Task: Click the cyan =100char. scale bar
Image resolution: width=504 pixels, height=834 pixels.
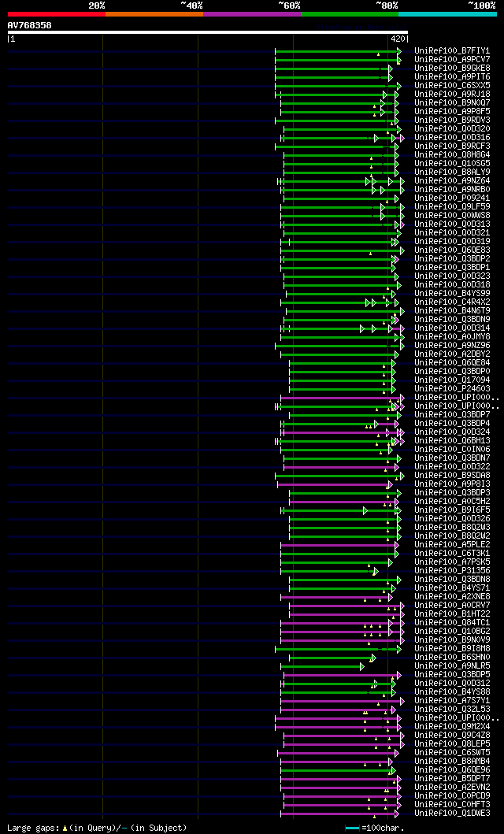Action: [353, 828]
